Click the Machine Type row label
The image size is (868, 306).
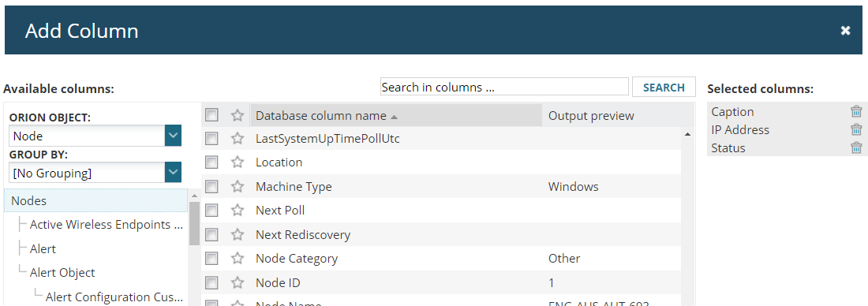294,186
